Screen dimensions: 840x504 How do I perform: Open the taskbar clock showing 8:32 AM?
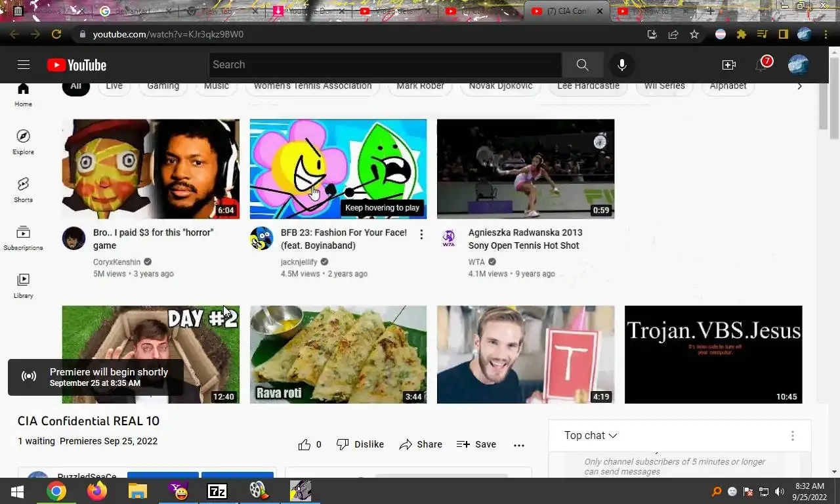tap(809, 492)
